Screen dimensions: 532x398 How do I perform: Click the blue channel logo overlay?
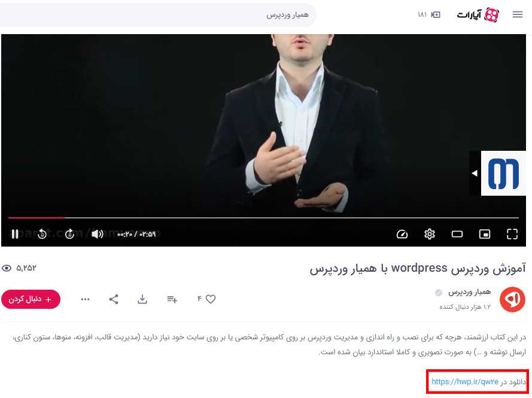pyautogui.click(x=503, y=174)
